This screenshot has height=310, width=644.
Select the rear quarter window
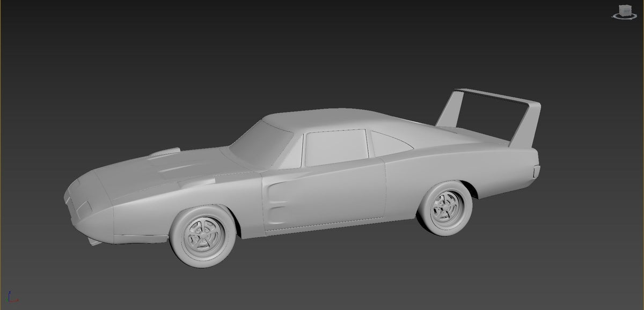387,143
